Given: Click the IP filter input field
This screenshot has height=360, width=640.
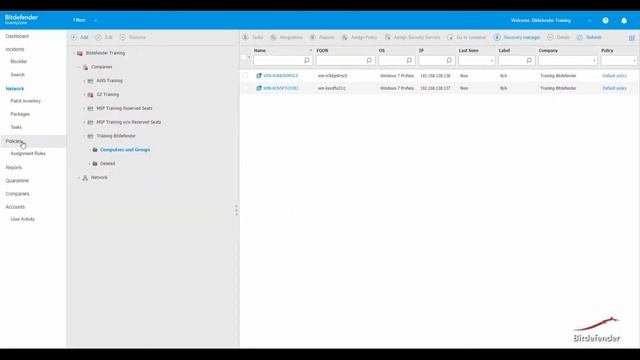Looking at the screenshot, I should pyautogui.click(x=436, y=60).
